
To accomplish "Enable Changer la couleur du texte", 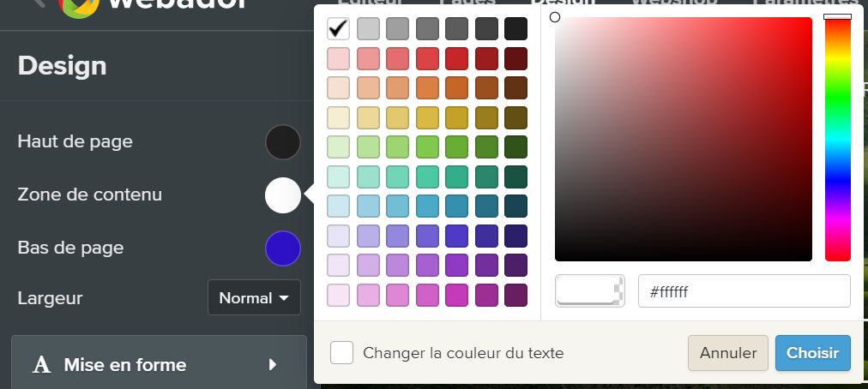I will coord(342,352).
